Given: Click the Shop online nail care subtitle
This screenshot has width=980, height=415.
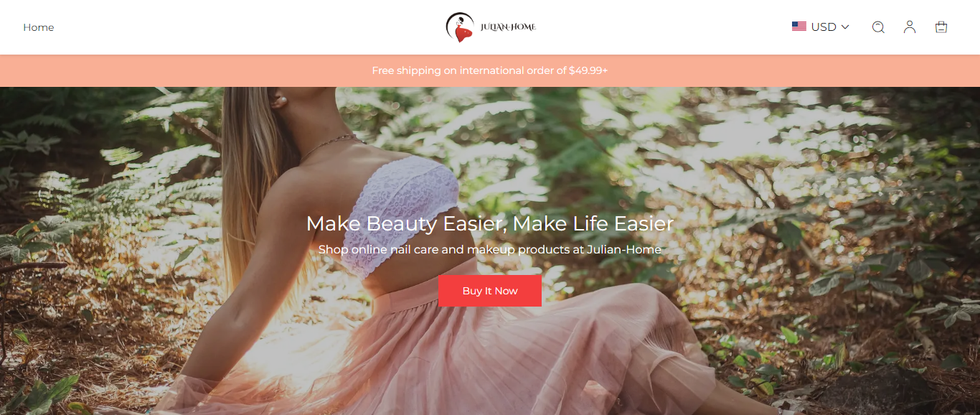Looking at the screenshot, I should tap(490, 250).
